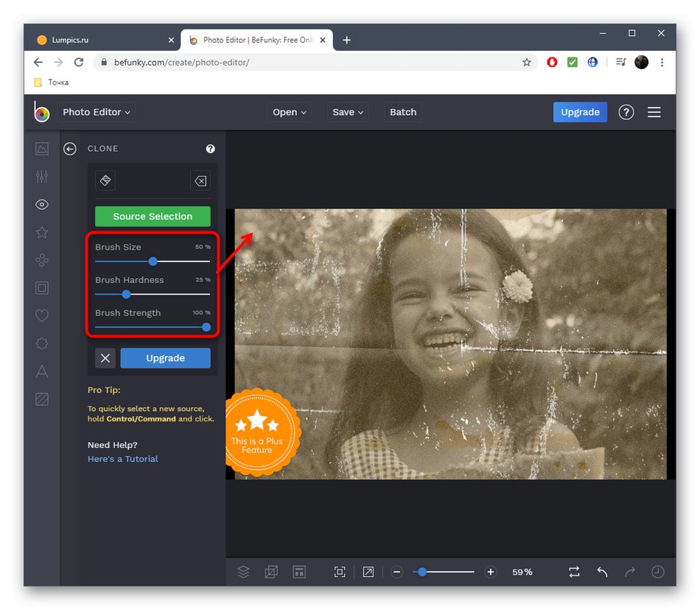Go back from the Clone panel
Viewport: 700px width, 610px height.
pos(70,149)
